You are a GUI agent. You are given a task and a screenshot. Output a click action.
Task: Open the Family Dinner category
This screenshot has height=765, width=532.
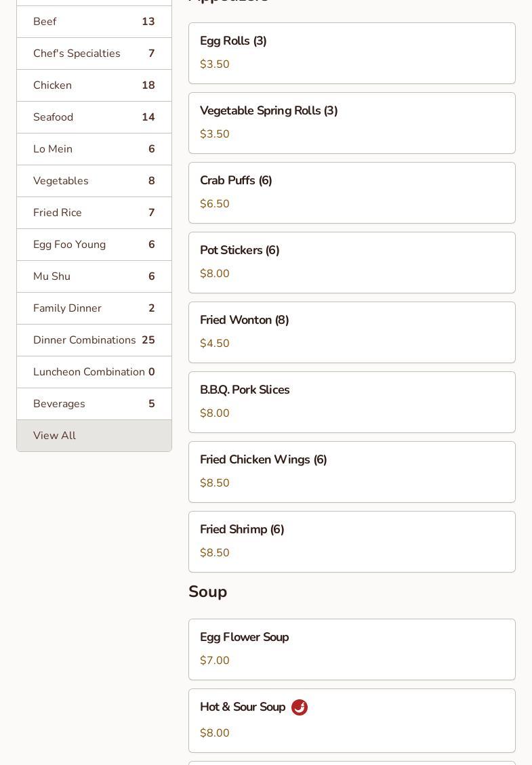[94, 308]
